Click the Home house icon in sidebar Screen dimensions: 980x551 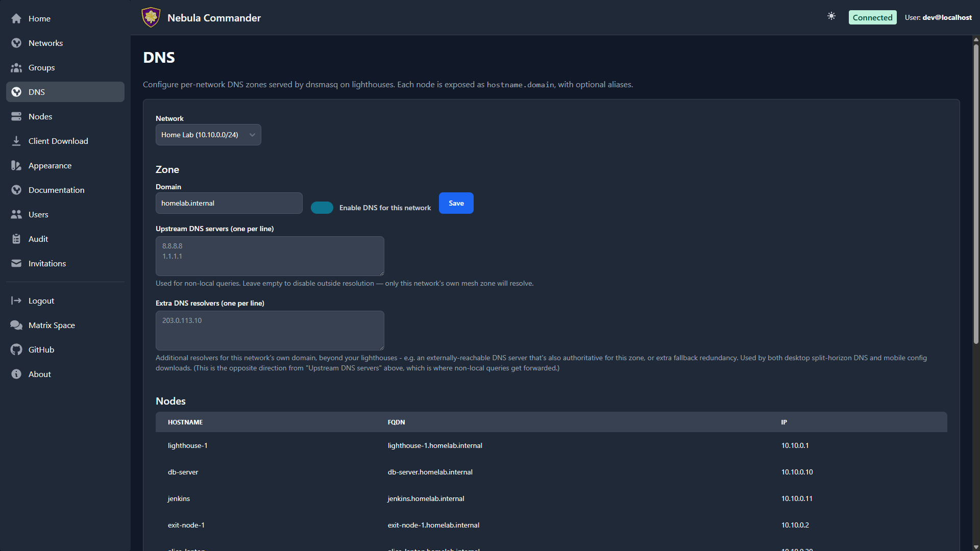pos(16,18)
